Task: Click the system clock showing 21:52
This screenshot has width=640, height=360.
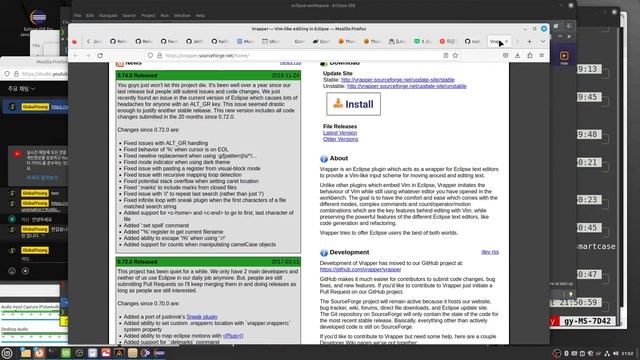Action: pyautogui.click(x=628, y=353)
